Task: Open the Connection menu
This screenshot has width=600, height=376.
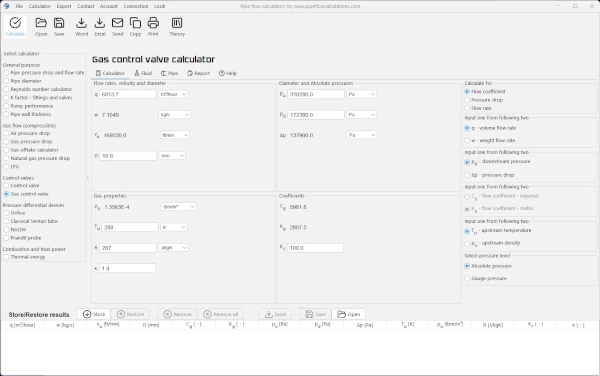Action: pos(136,6)
